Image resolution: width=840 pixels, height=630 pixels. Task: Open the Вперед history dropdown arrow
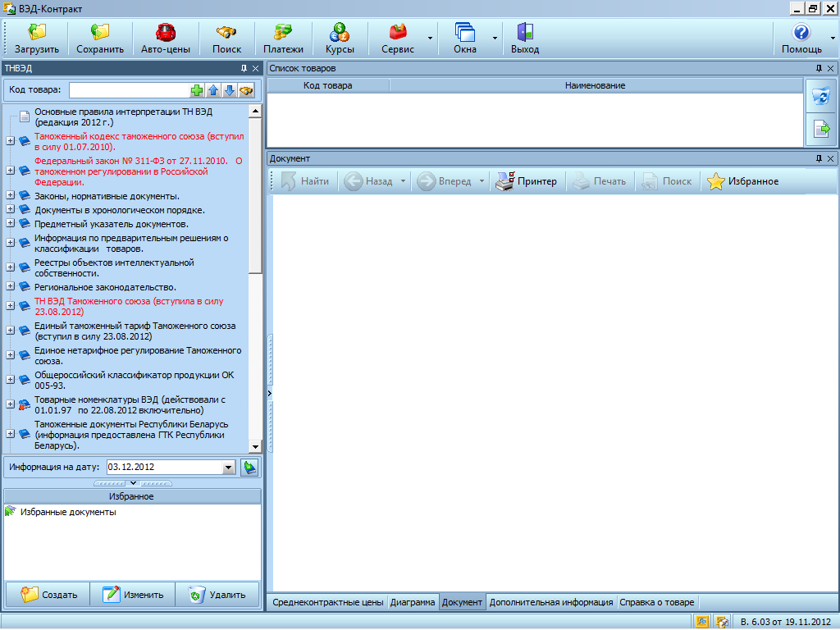pos(482,181)
